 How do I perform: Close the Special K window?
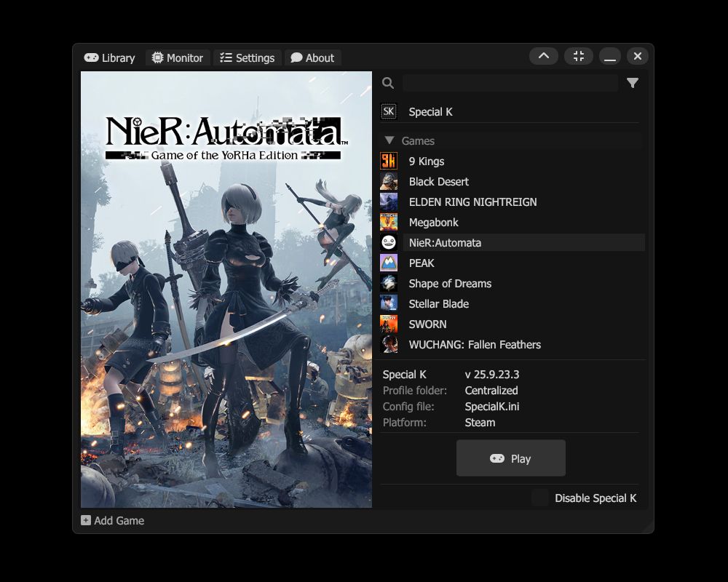tap(638, 56)
